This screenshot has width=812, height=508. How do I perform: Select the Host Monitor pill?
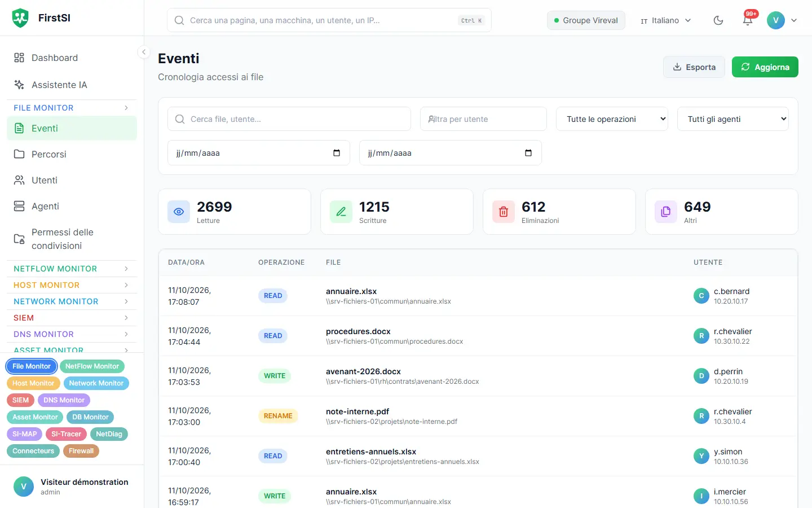click(33, 383)
